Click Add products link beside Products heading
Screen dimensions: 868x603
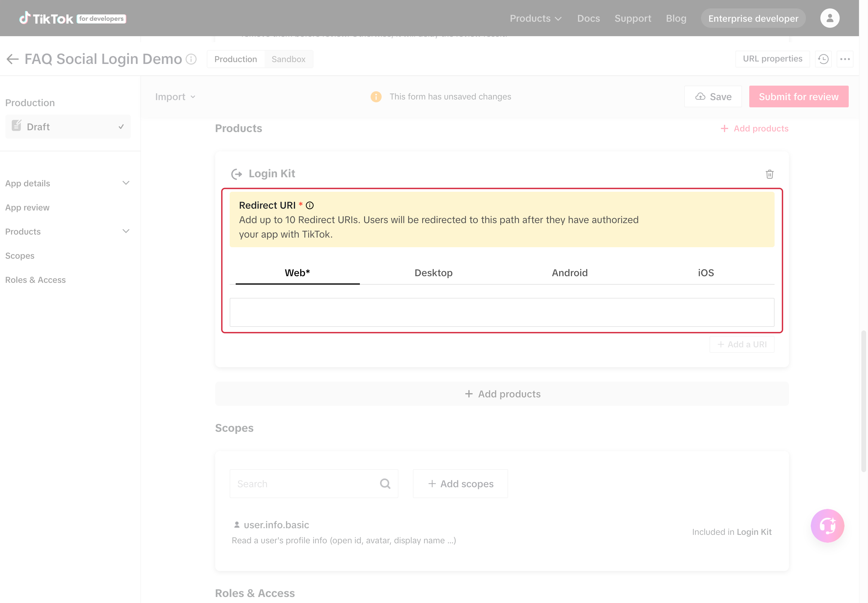click(x=754, y=128)
